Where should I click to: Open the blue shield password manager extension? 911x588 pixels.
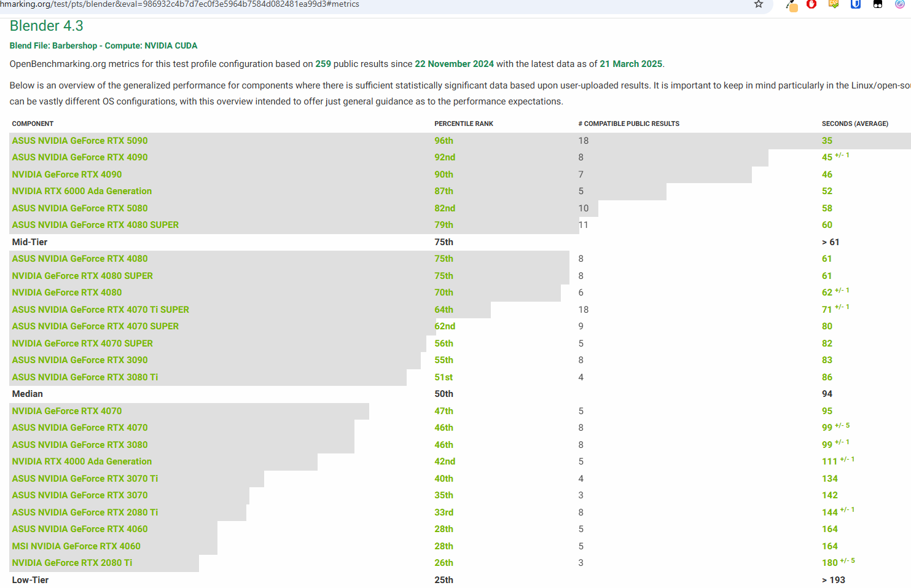(x=855, y=4)
